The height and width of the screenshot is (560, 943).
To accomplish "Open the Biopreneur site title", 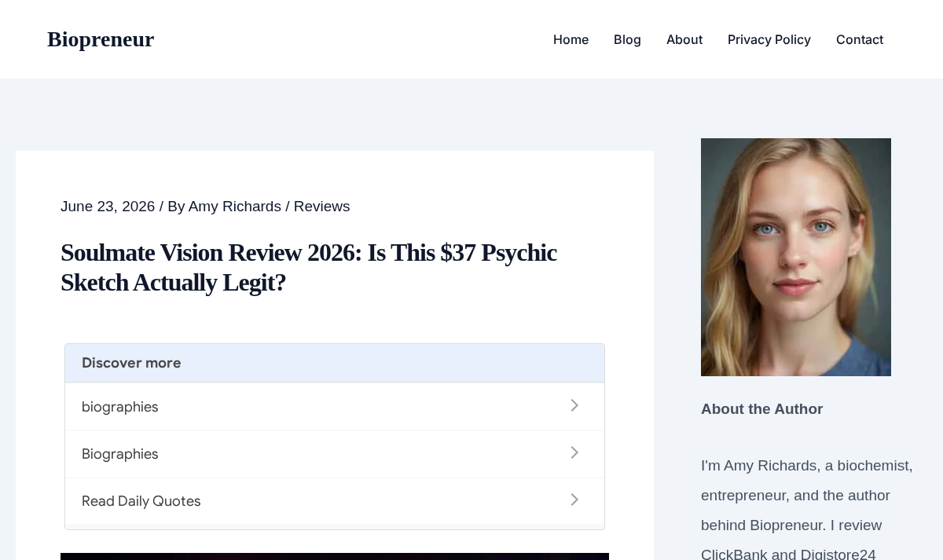I will [101, 39].
